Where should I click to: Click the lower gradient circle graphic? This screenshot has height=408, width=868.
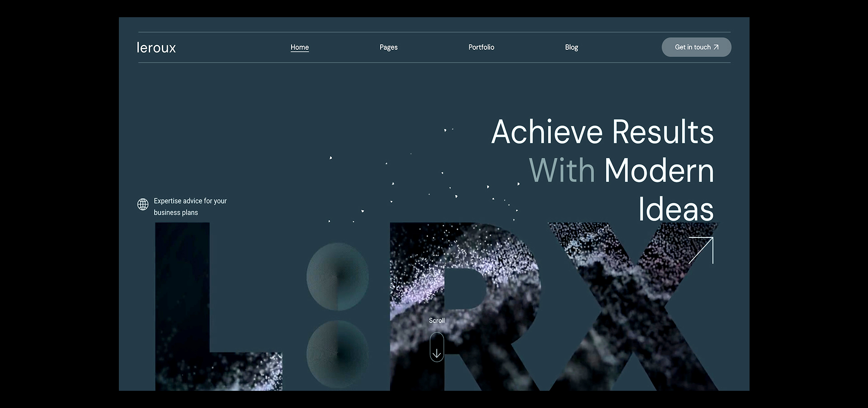(337, 354)
